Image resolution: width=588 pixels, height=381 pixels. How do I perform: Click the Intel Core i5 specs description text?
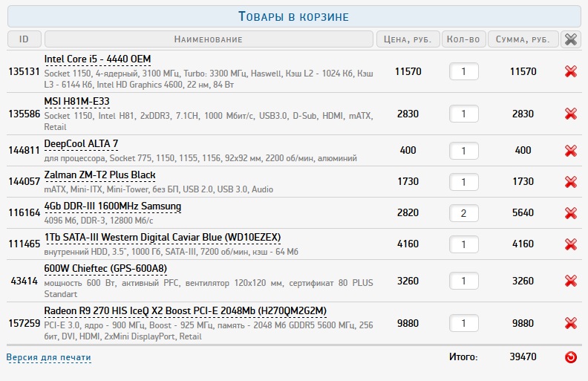pyautogui.click(x=209, y=79)
